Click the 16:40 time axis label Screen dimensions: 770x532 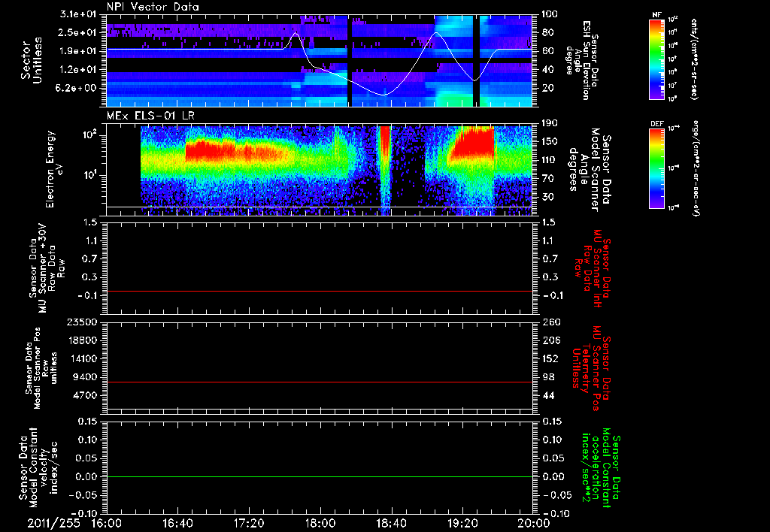(x=177, y=523)
